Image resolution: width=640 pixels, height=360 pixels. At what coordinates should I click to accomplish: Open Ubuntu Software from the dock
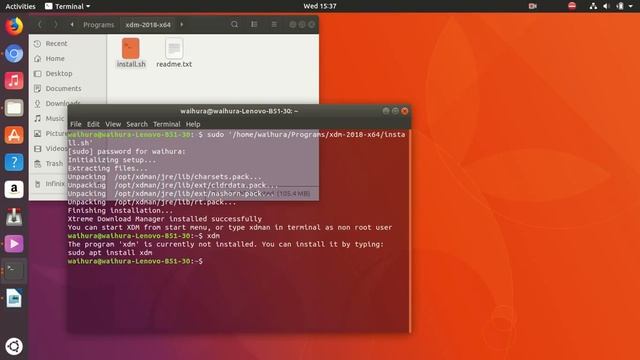[14, 135]
